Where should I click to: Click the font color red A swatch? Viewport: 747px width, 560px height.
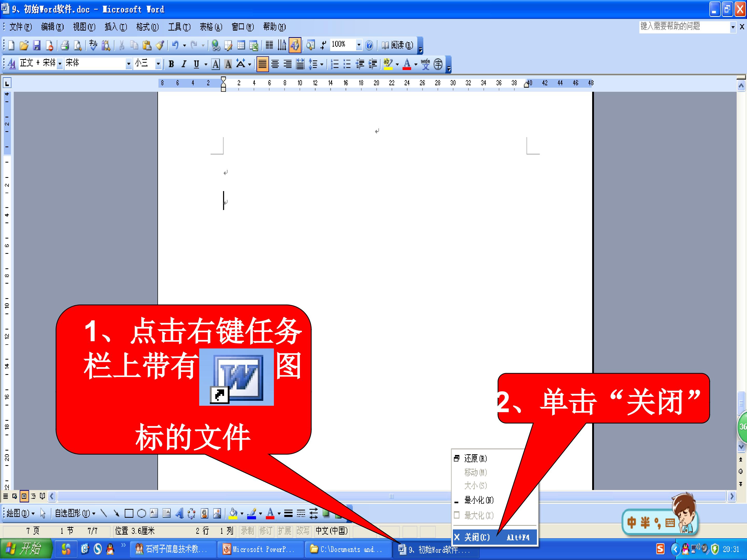(x=407, y=64)
